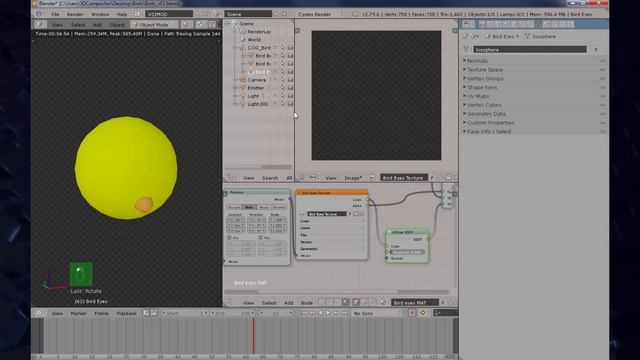Click the Mapping node header
Screen dimensions: 640x360
pos(257,192)
